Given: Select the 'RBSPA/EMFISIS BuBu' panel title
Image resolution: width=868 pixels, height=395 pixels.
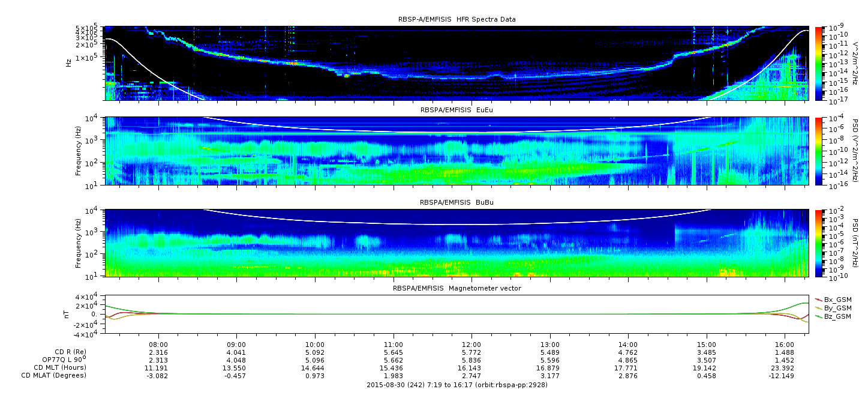Looking at the screenshot, I should pyautogui.click(x=456, y=202).
